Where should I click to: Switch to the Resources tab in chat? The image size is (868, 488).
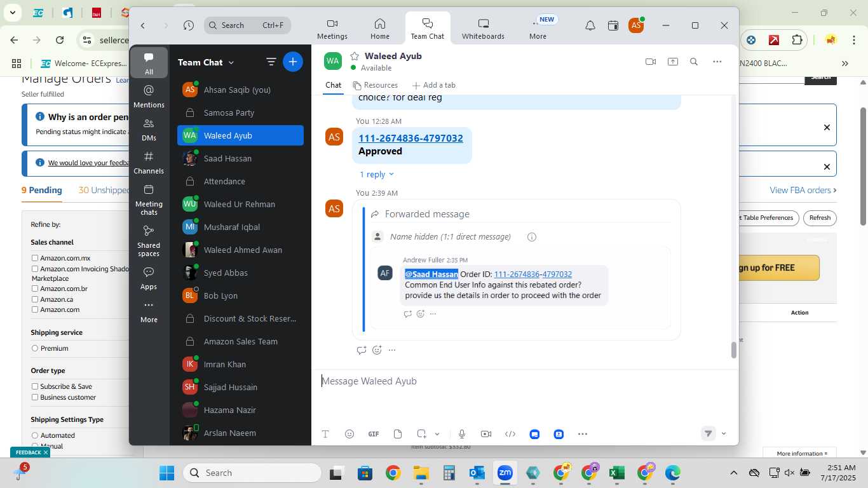(x=375, y=85)
